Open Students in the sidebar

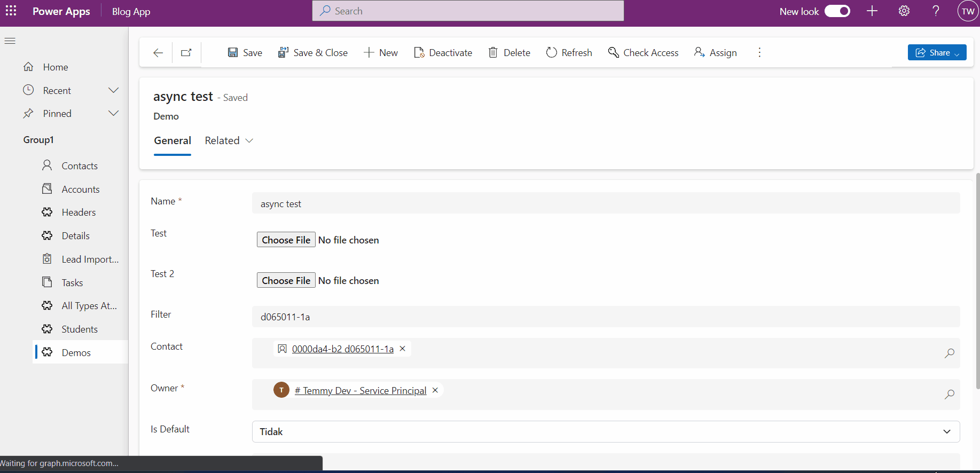[80, 329]
